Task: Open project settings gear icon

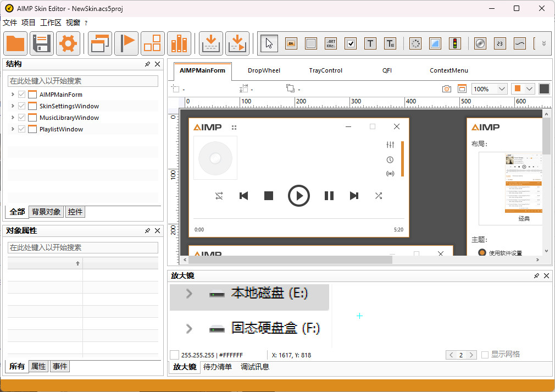Action: (x=68, y=43)
